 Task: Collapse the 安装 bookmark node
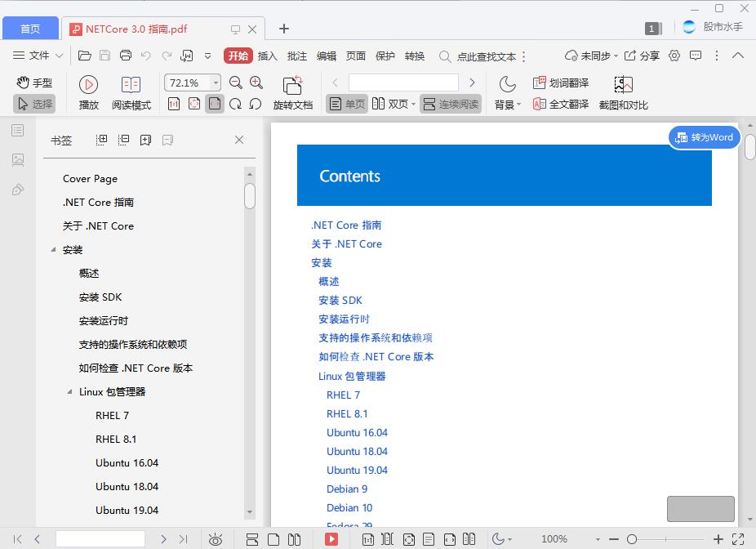coord(53,250)
